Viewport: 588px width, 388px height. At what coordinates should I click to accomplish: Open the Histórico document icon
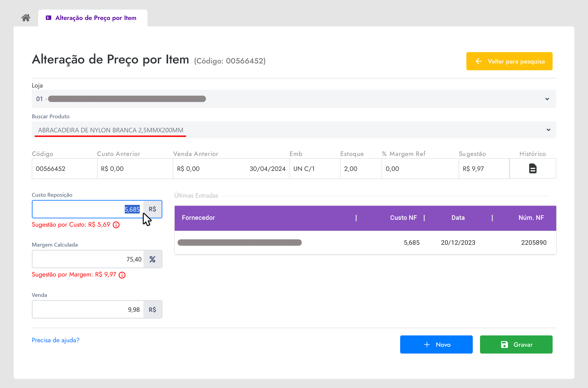tap(532, 169)
